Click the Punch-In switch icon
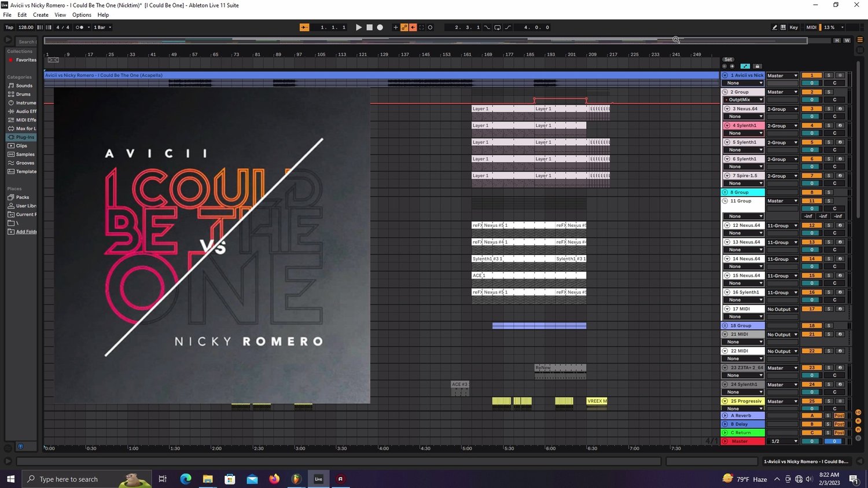 (x=487, y=27)
